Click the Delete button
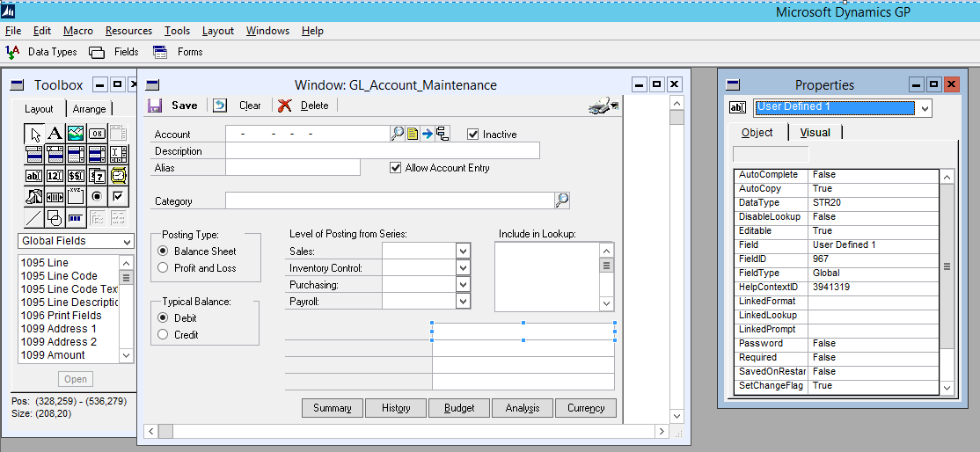The width and height of the screenshot is (980, 452). pos(304,106)
